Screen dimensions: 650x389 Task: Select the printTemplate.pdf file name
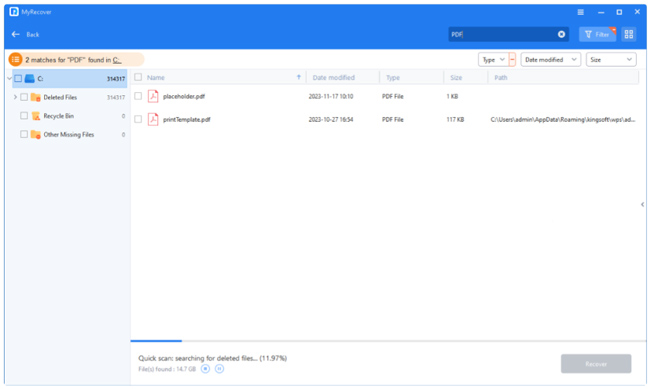(x=187, y=119)
